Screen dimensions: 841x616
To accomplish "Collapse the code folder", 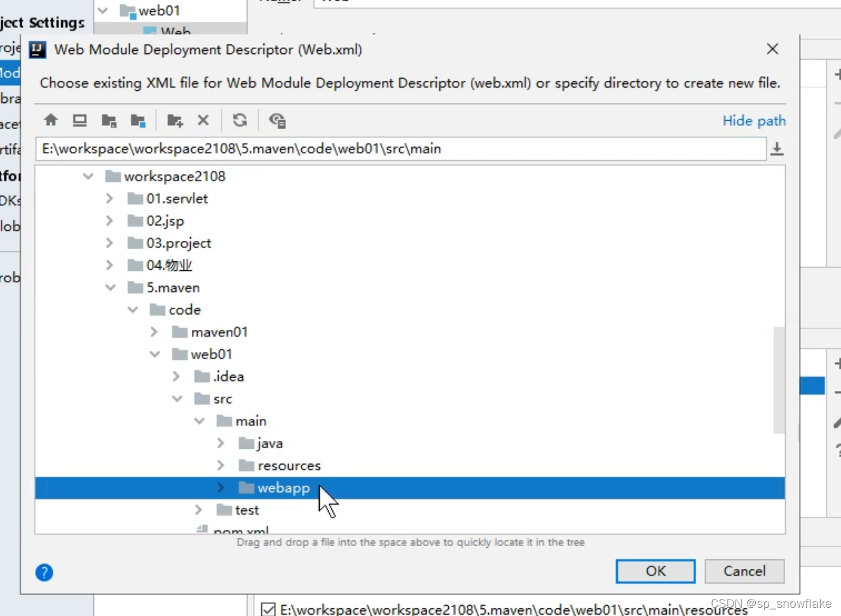I will click(x=132, y=310).
